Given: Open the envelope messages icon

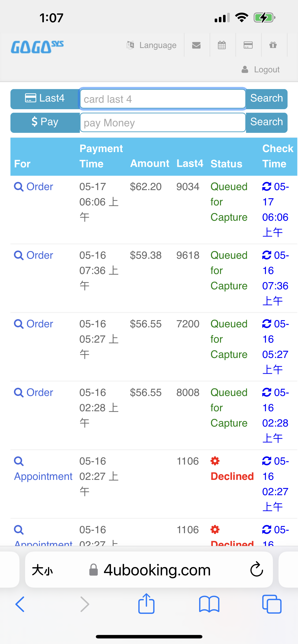Looking at the screenshot, I should [196, 45].
